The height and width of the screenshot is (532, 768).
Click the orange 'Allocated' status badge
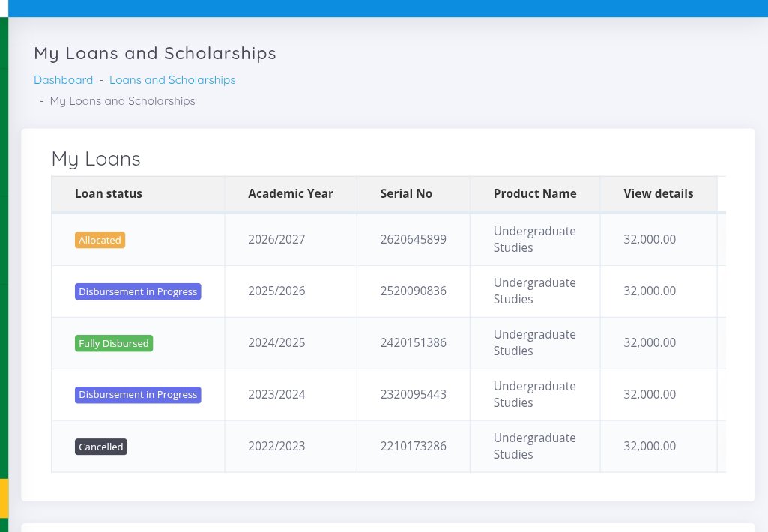pyautogui.click(x=100, y=240)
